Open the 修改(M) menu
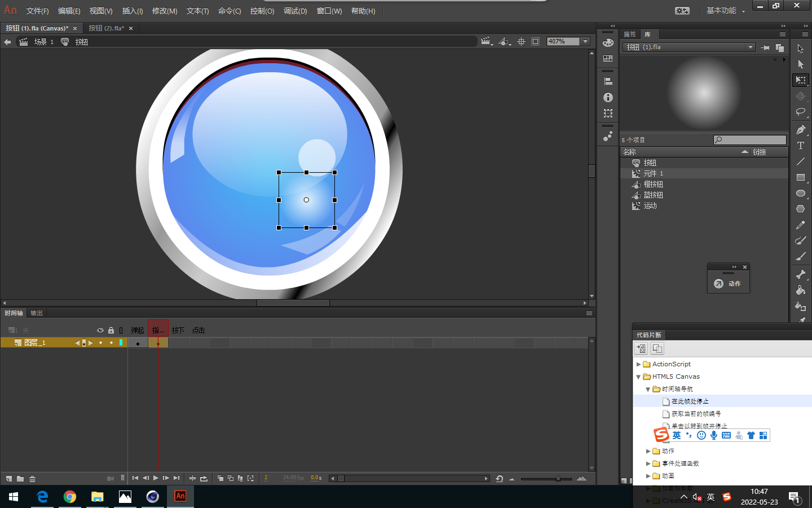 pos(165,11)
